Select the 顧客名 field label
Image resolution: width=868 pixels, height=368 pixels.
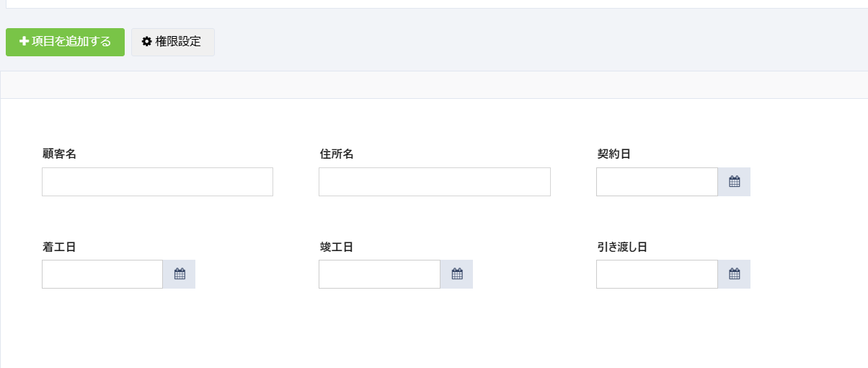click(60, 154)
